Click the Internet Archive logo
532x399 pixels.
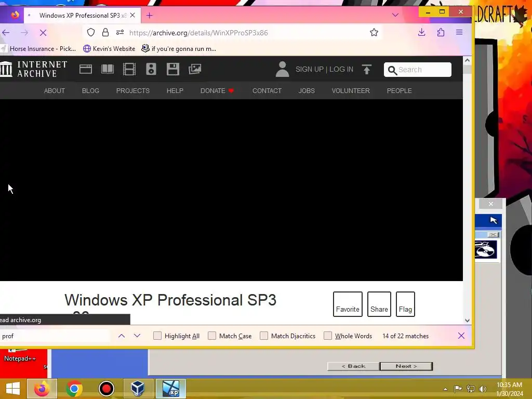coord(33,69)
